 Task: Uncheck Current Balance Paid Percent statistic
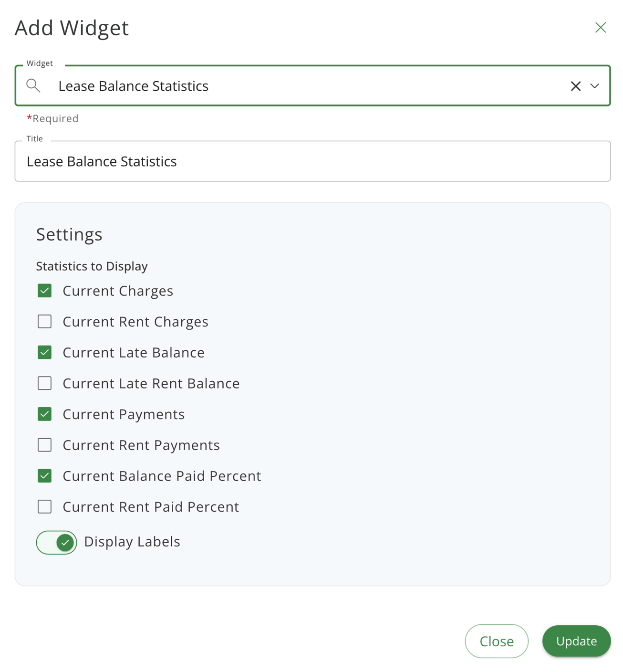[x=44, y=476]
